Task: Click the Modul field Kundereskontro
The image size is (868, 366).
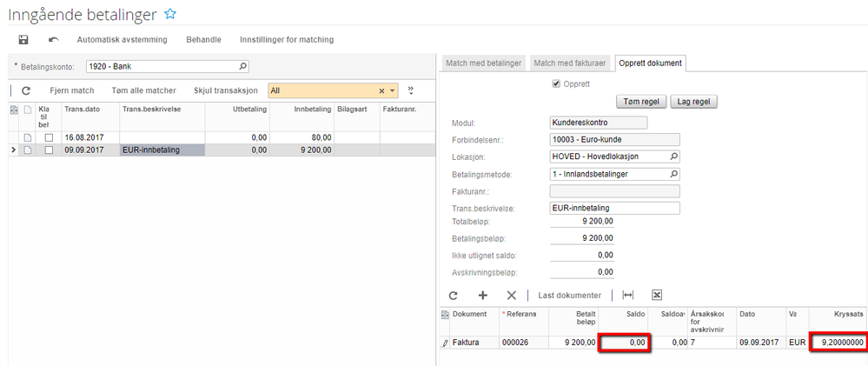Action: click(599, 123)
